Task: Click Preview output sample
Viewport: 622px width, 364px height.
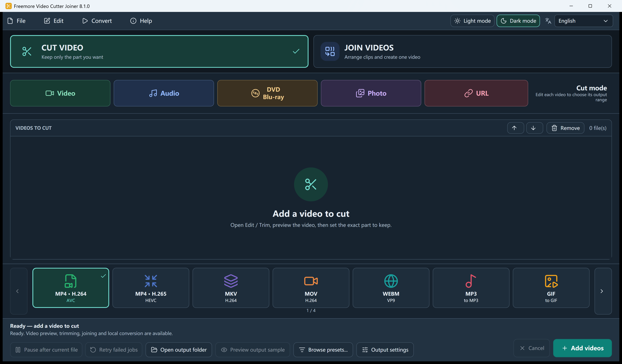Action: pos(252,350)
